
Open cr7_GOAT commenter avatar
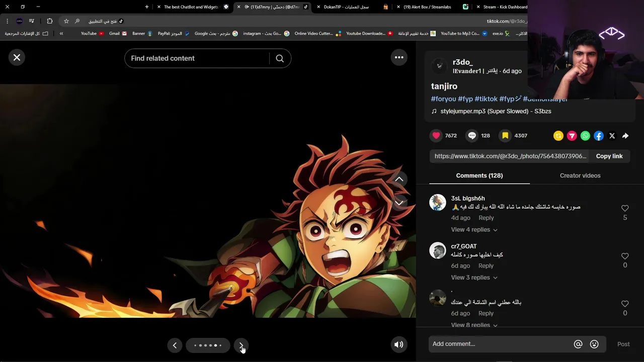click(x=438, y=250)
